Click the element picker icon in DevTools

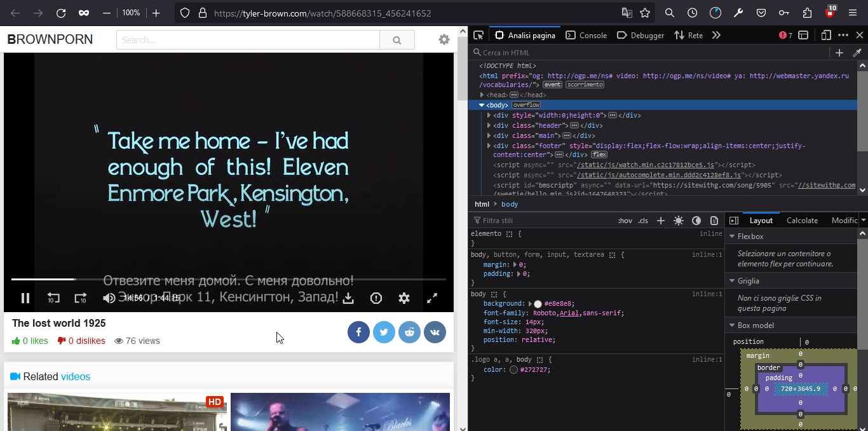point(478,36)
